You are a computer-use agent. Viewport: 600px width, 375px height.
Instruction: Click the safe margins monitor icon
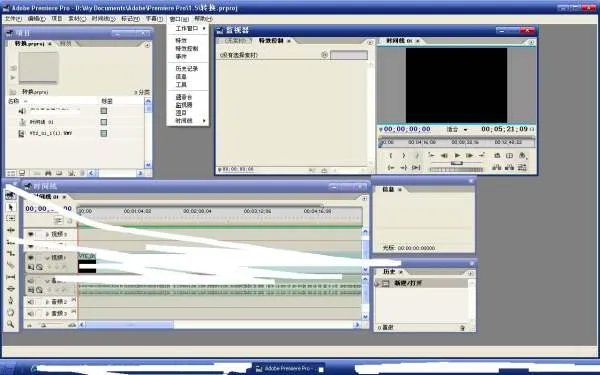(x=510, y=155)
